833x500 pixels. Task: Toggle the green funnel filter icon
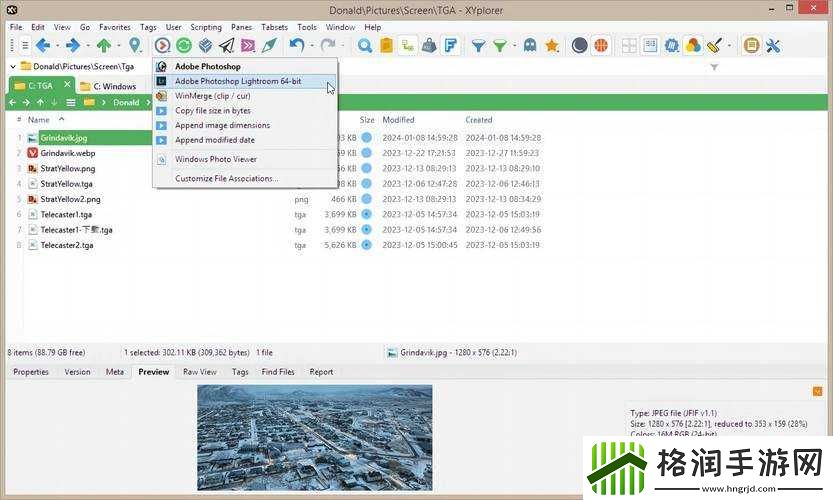[x=500, y=46]
